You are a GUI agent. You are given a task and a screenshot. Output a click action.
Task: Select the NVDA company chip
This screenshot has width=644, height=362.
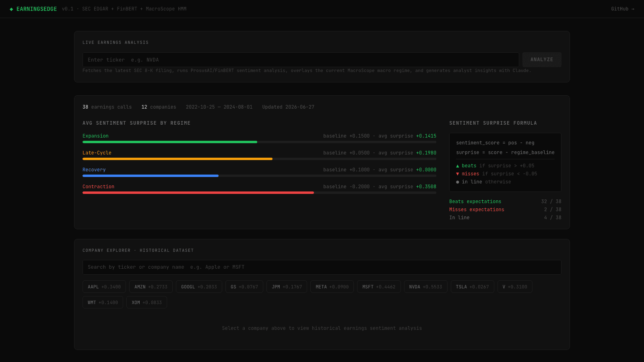[x=425, y=287]
